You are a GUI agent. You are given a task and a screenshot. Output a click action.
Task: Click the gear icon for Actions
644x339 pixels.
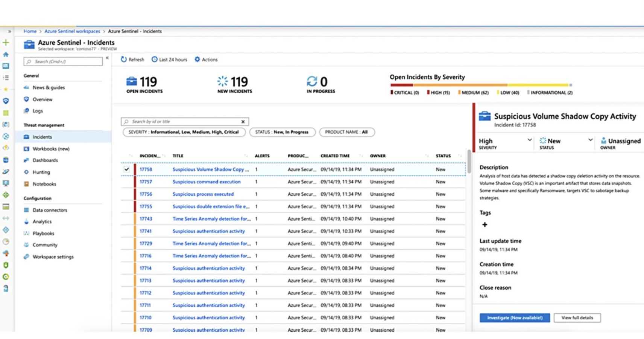(x=197, y=60)
